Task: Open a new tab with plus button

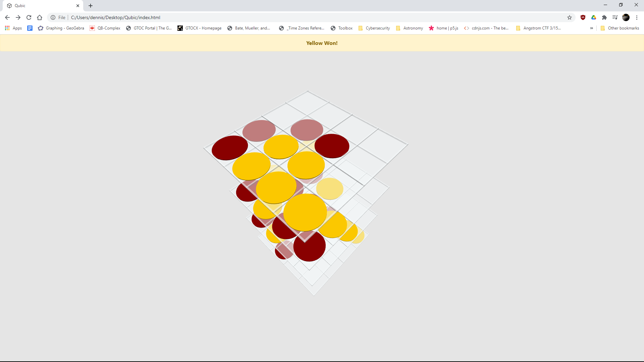Action: click(91, 6)
